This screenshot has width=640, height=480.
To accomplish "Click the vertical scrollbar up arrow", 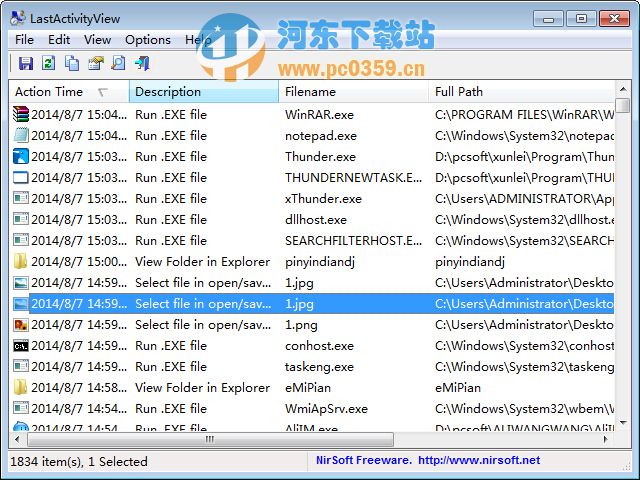I will click(x=623, y=89).
